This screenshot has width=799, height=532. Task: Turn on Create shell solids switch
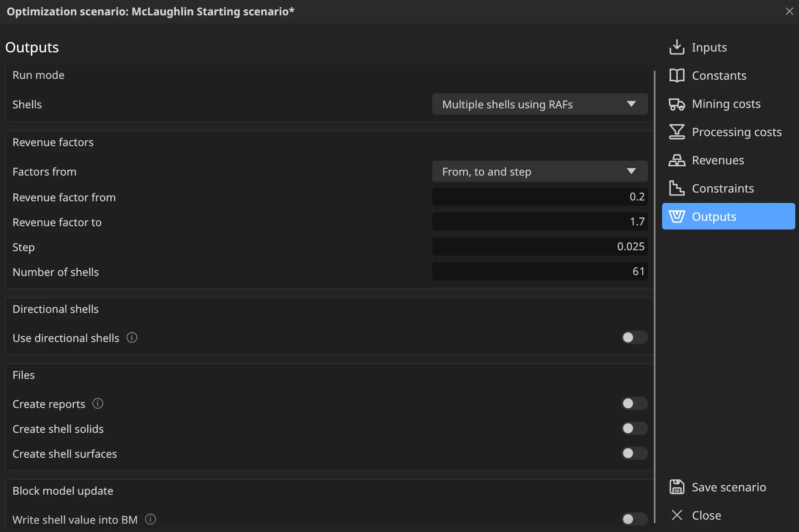pos(634,429)
